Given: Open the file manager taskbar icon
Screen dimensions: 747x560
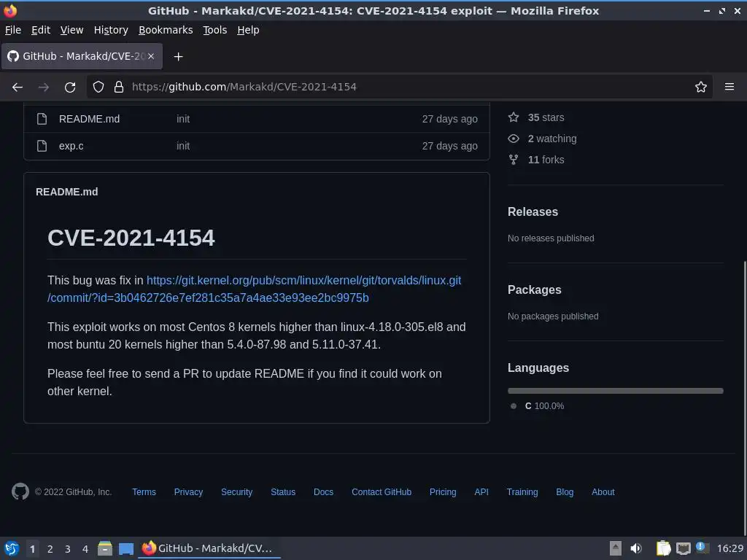Looking at the screenshot, I should click(x=105, y=548).
